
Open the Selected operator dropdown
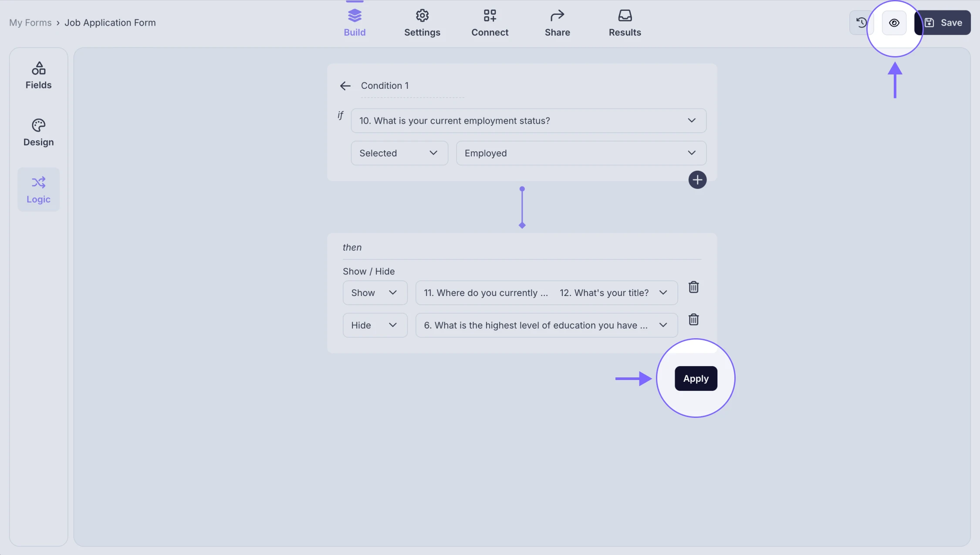click(399, 153)
